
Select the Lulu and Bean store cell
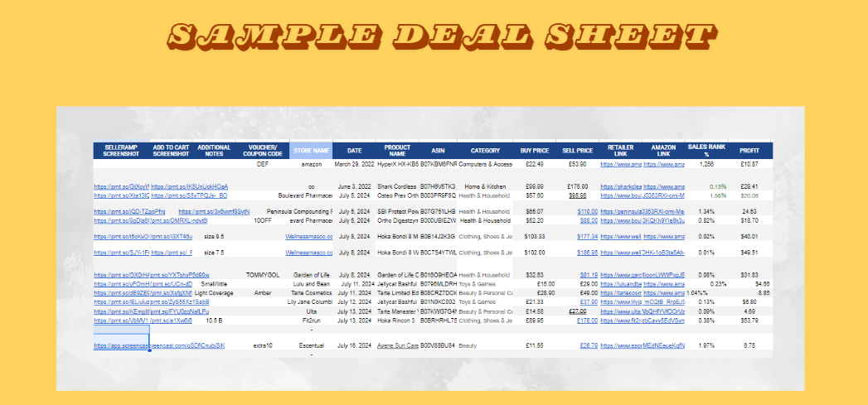coord(311,284)
